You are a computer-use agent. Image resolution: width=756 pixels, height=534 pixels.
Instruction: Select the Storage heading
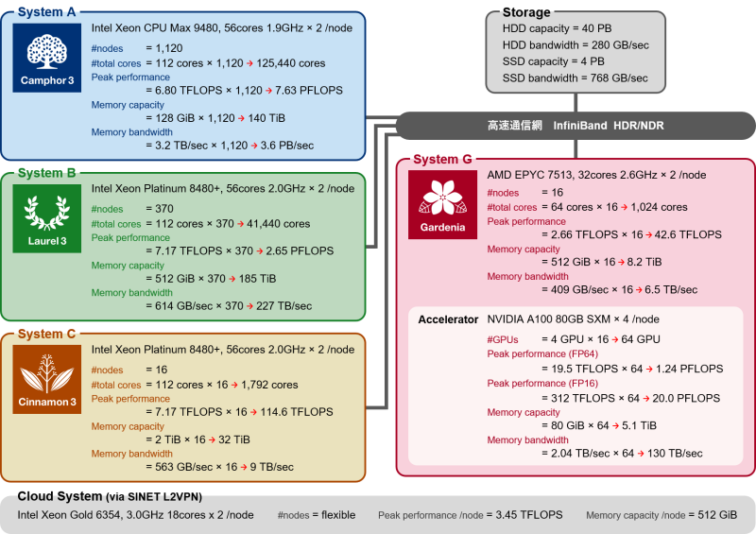[x=526, y=12]
